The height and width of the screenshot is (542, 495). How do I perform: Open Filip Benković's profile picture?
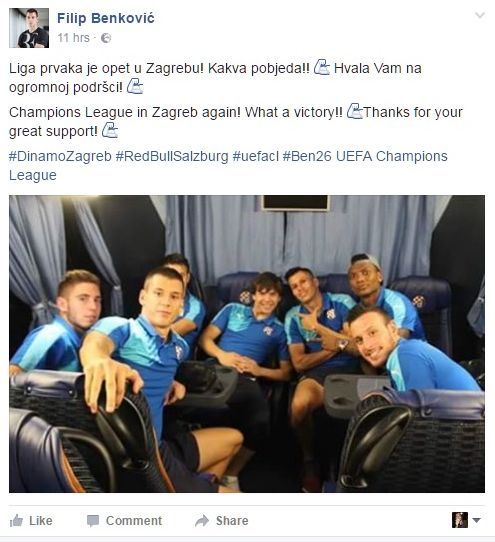point(29,28)
